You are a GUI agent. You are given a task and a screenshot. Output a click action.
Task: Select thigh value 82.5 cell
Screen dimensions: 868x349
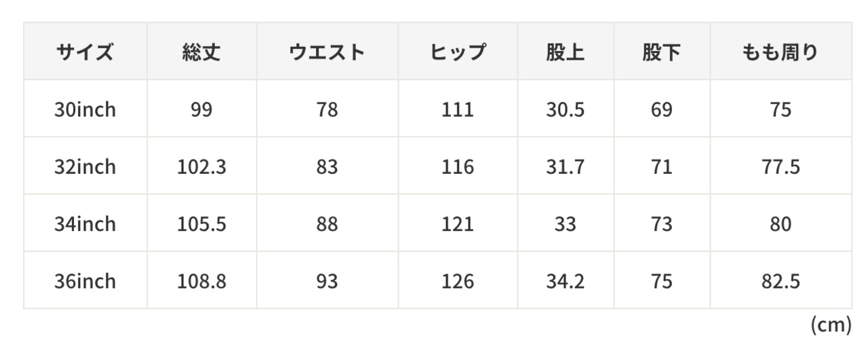781,280
